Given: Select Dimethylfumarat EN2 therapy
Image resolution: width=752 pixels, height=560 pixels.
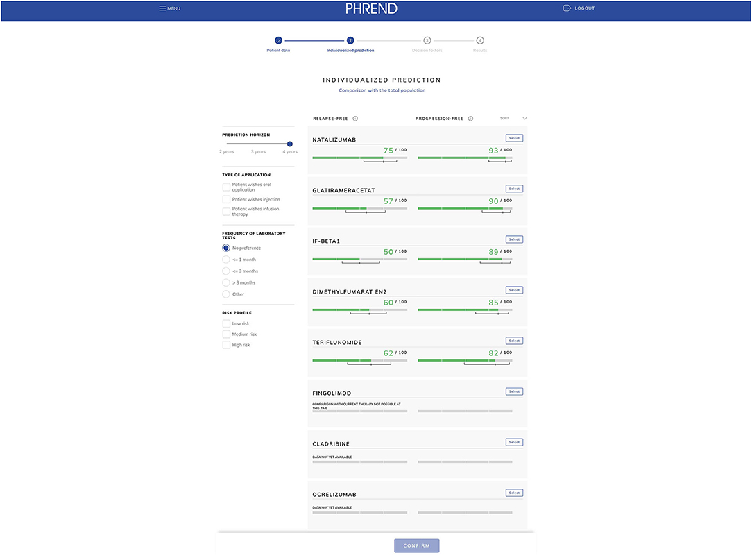Looking at the screenshot, I should point(514,290).
